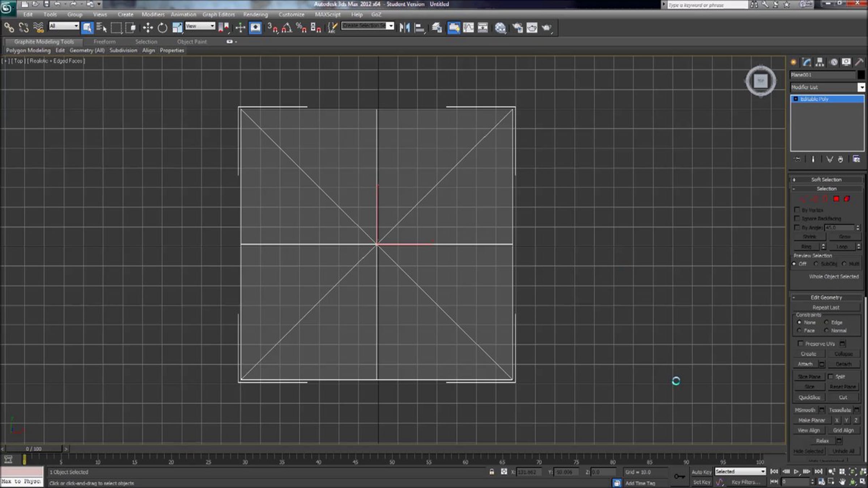Collapse the Edit Geometry rollout
This screenshot has width=868, height=488.
pos(826,297)
